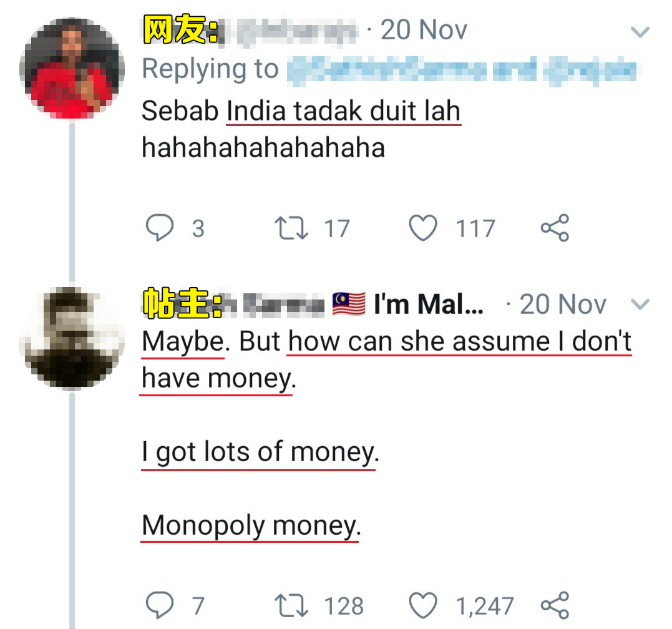672x629 pixels.
Task: Retweet the tweet with 17 retweets
Action: coord(291,228)
